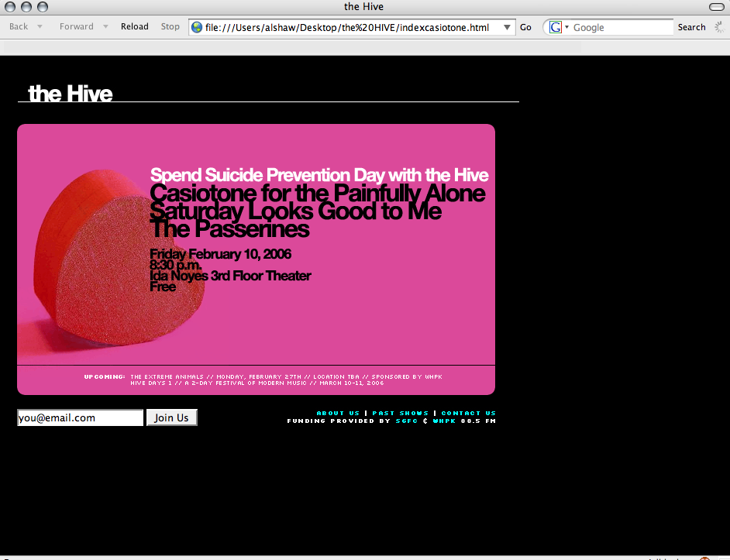Zoom the browser window
Viewport: 730px width, 560px height.
point(43,6)
